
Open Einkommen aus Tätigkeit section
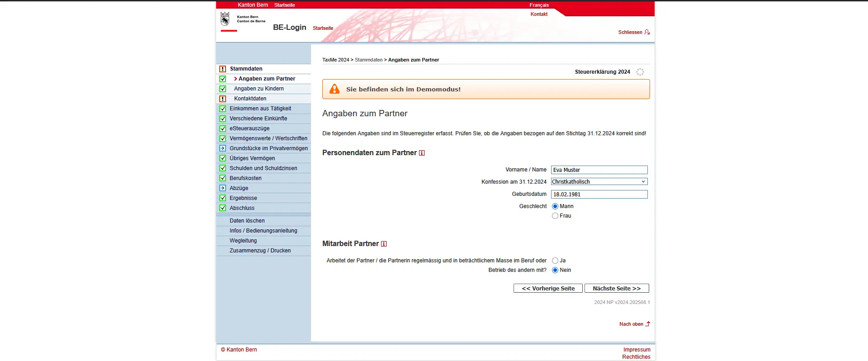[260, 109]
